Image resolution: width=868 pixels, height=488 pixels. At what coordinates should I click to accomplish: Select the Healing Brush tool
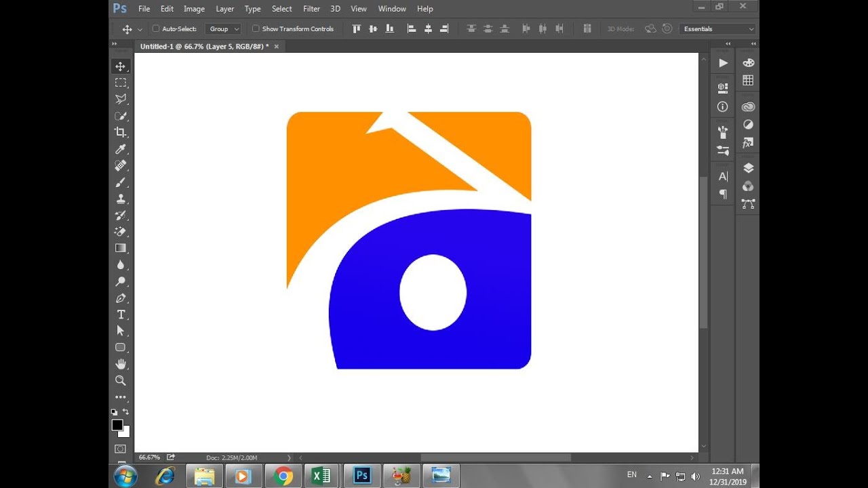121,165
